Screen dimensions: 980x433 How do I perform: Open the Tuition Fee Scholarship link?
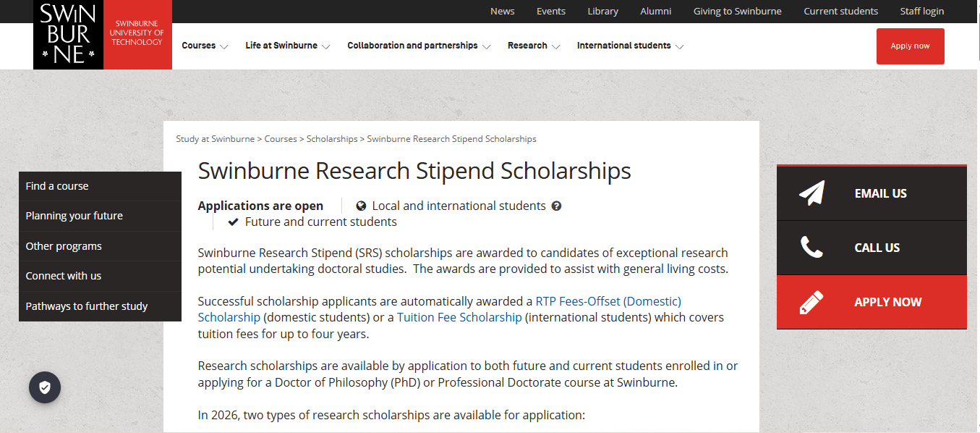(x=459, y=317)
